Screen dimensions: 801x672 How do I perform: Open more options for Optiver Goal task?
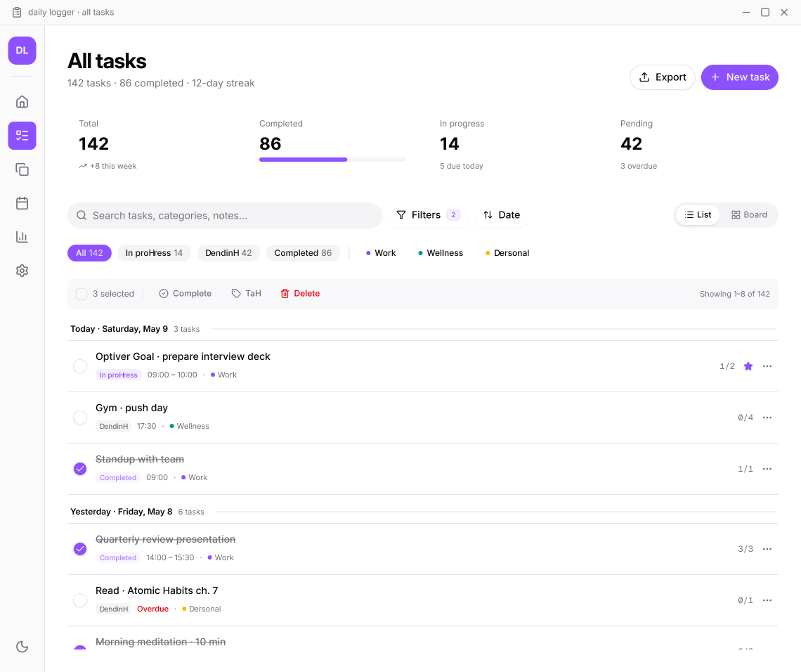[767, 366]
